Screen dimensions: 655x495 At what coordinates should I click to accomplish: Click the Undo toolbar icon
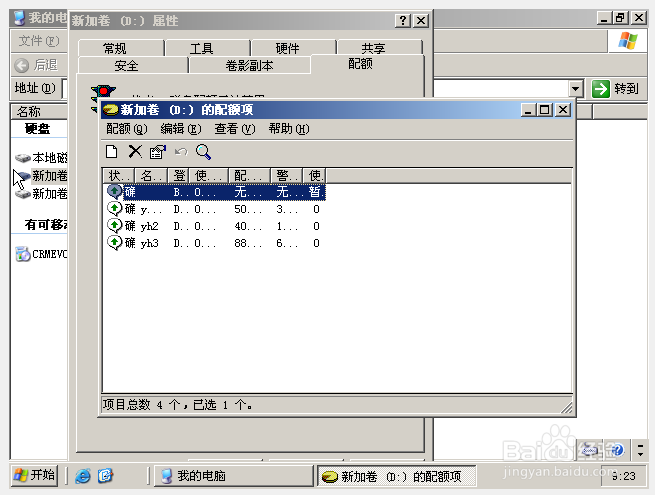[181, 152]
